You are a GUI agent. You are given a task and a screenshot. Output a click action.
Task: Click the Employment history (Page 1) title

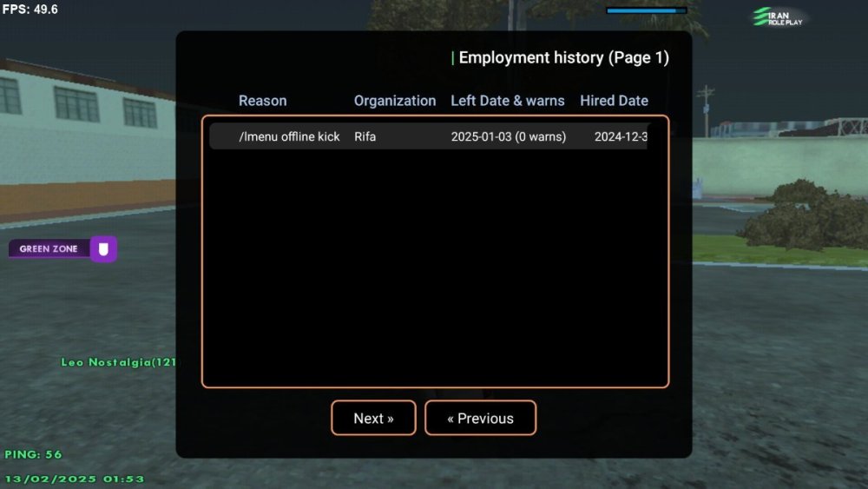click(563, 57)
